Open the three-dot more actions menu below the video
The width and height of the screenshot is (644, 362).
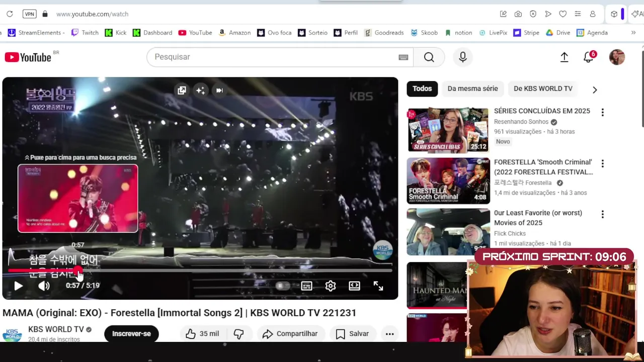point(389,333)
